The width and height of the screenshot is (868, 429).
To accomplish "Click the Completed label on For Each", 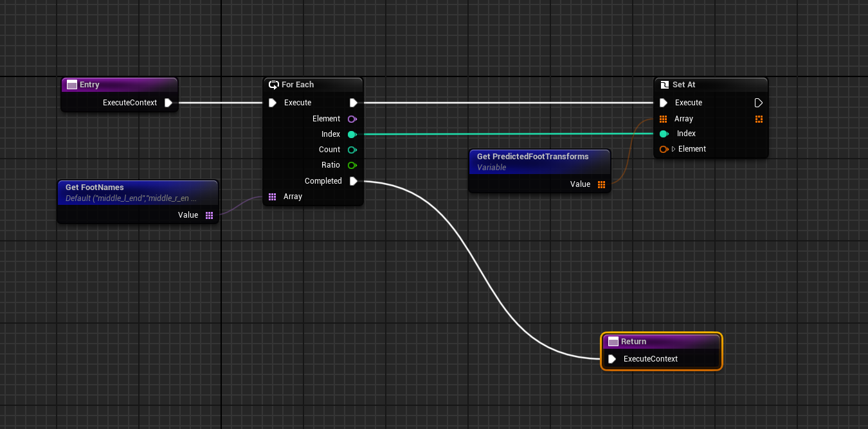I will pos(323,181).
